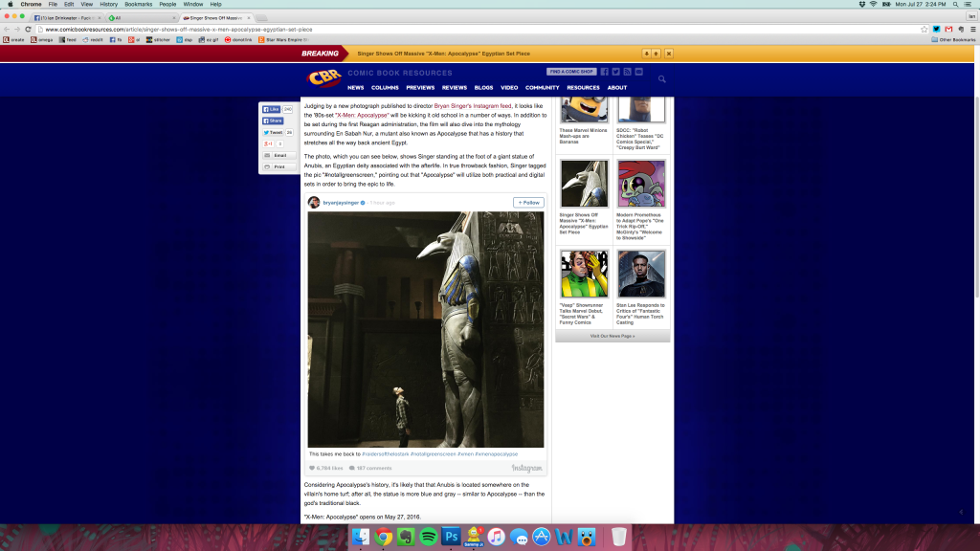Image resolution: width=980 pixels, height=551 pixels.
Task: Open CBR's Twitter icon in header
Action: click(615, 72)
